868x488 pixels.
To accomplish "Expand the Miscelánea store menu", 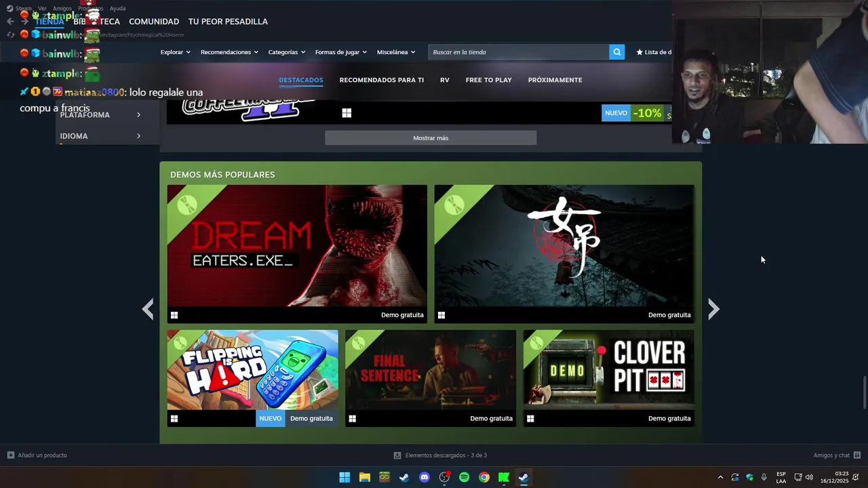I will click(396, 52).
